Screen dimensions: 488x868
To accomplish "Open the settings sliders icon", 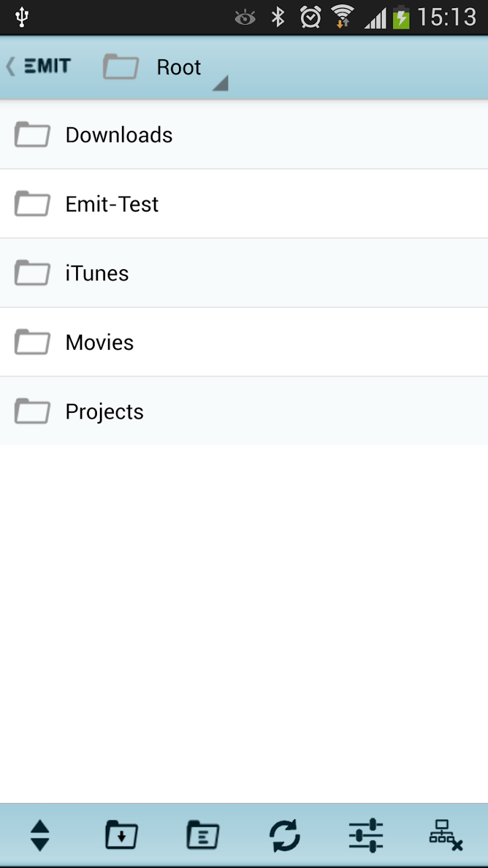I will [366, 835].
